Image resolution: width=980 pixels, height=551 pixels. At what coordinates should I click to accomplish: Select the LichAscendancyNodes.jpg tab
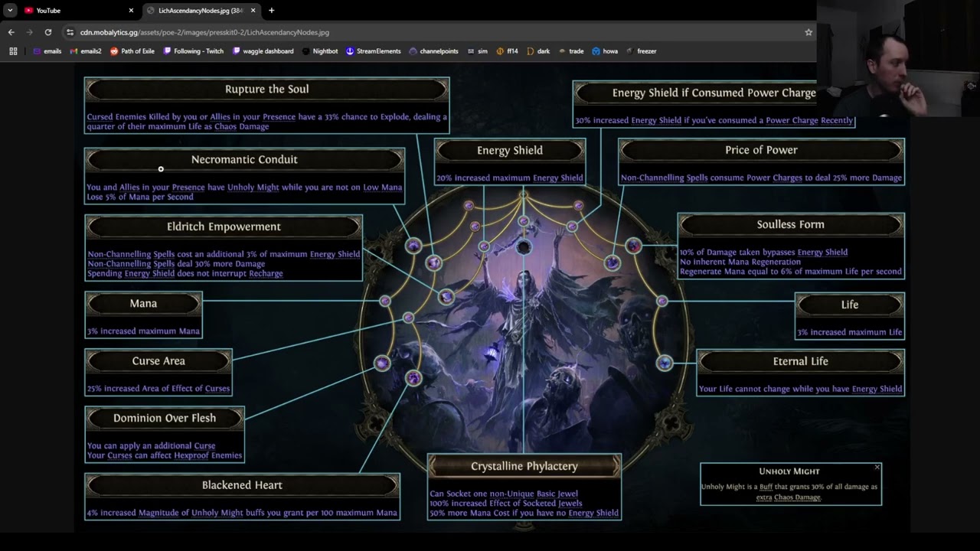(202, 11)
